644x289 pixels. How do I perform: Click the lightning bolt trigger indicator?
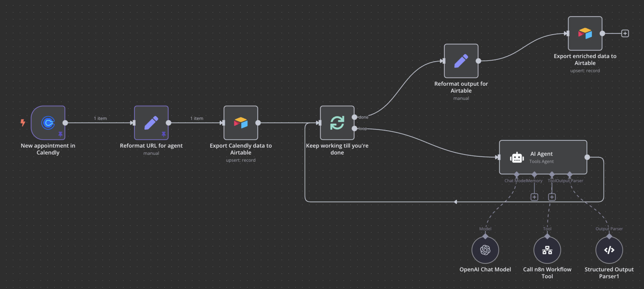[x=23, y=123]
